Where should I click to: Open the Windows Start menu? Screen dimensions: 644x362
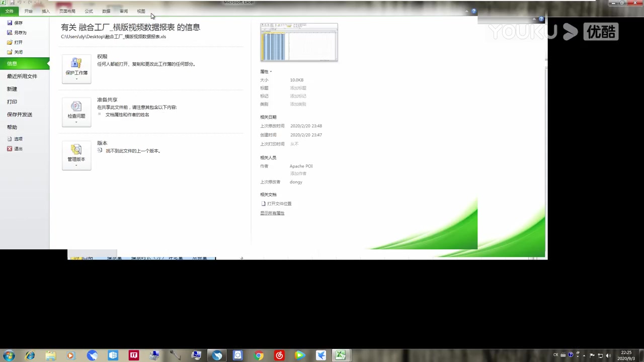(x=9, y=355)
